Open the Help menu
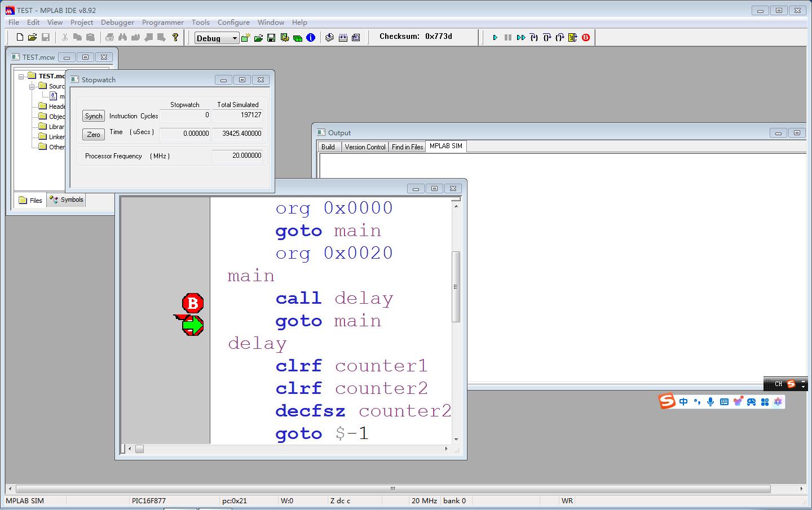 299,22
